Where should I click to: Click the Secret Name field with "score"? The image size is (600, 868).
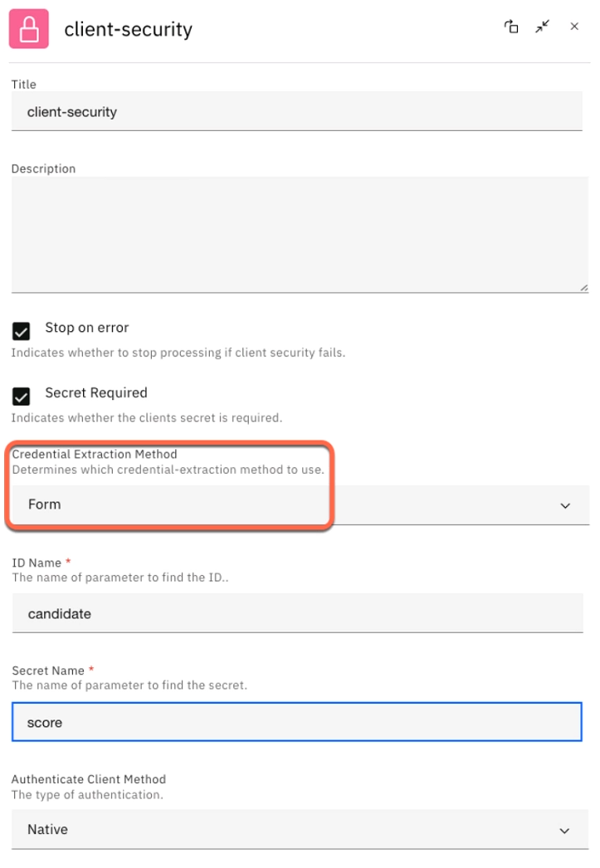point(296,723)
